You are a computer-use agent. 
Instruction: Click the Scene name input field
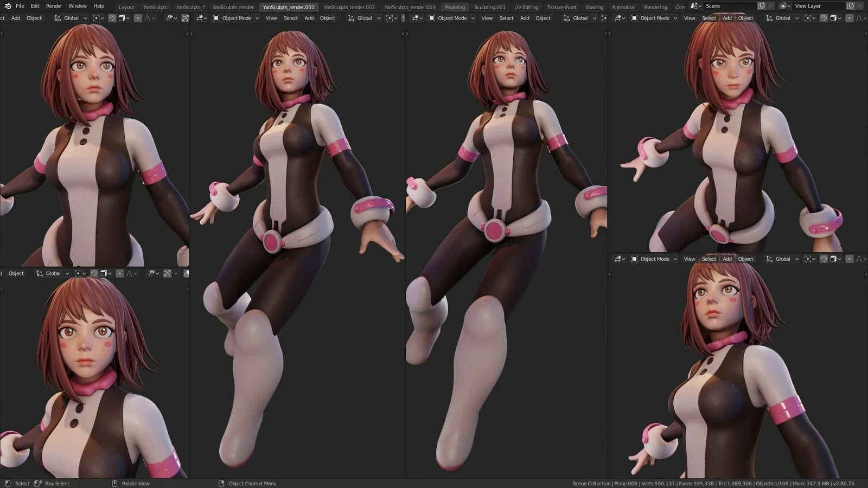coord(730,5)
